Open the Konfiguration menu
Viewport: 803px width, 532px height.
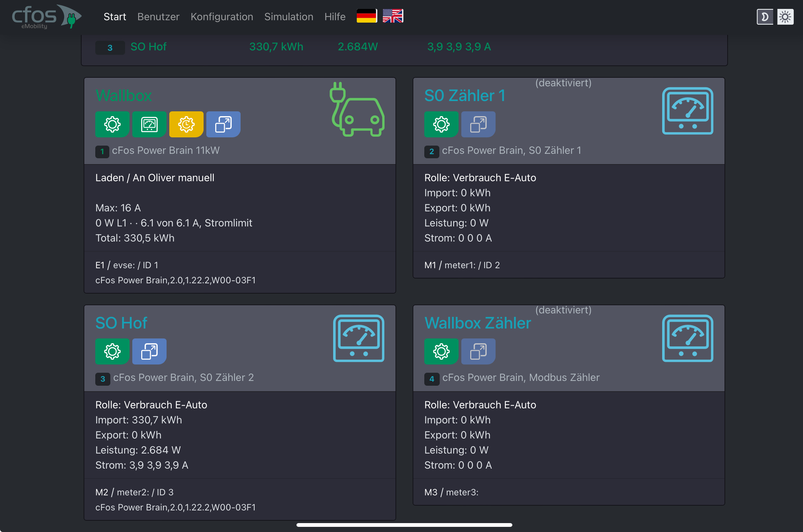(222, 16)
